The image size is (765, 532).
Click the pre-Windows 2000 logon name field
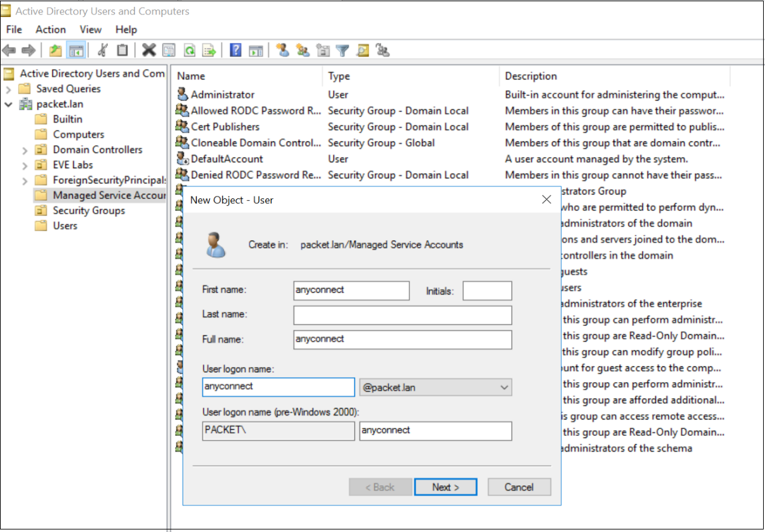[435, 431]
